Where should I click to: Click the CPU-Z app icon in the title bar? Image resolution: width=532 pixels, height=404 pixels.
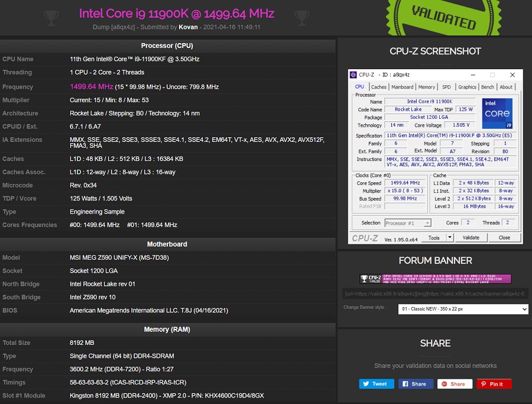(353, 75)
